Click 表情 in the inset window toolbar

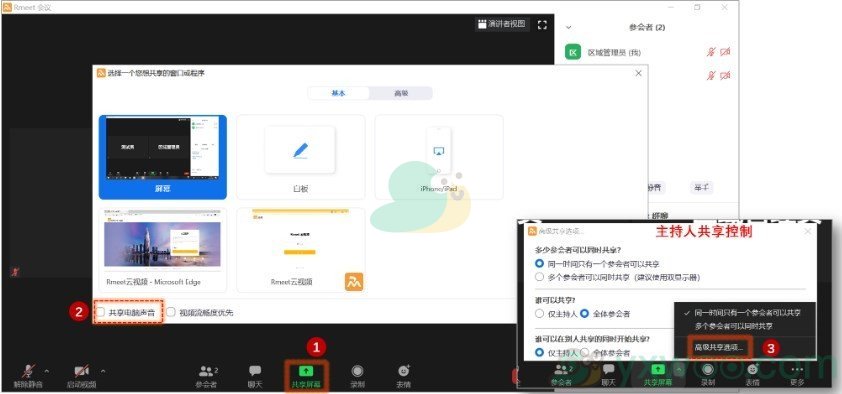752,374
